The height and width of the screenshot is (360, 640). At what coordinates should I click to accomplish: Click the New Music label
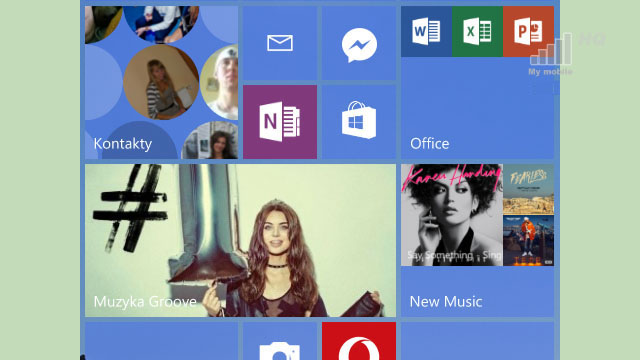click(x=446, y=302)
